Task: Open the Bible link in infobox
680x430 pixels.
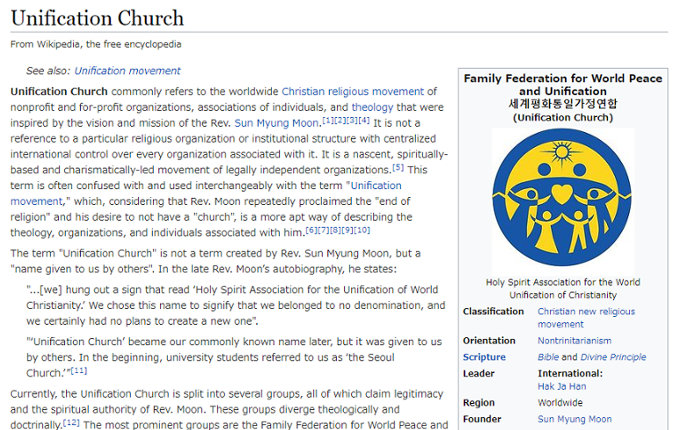Action: [x=548, y=357]
